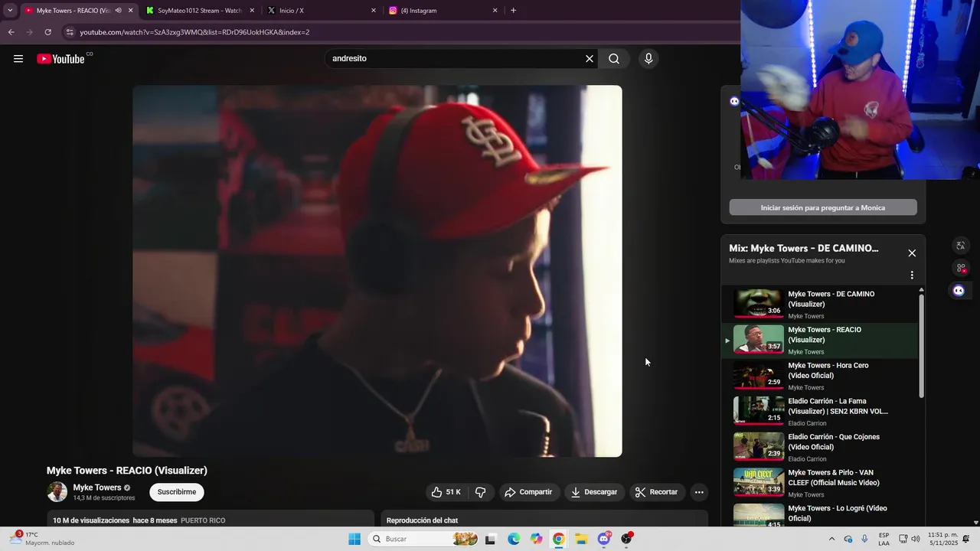
Task: Open the notification bell in system tray
Action: (966, 539)
